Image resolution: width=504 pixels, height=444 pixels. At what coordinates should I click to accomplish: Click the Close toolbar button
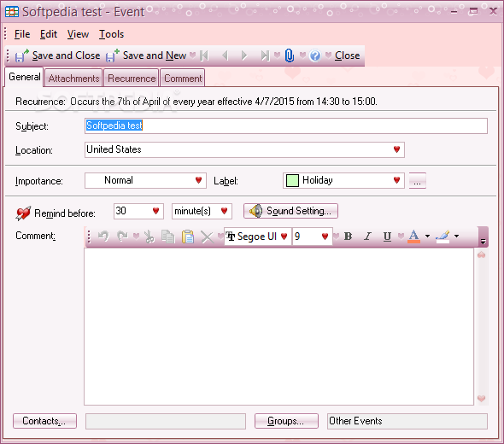pos(347,55)
